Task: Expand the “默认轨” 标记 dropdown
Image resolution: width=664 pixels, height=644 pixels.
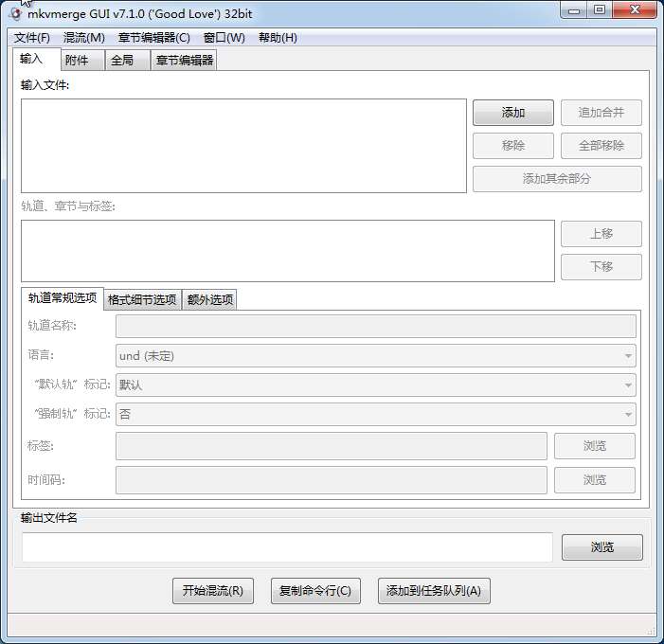Action: (376, 385)
